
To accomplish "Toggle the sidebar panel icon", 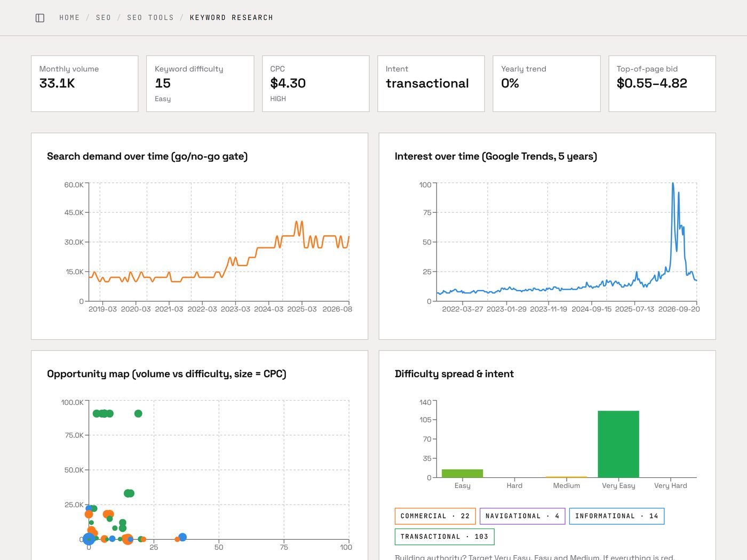I will (40, 18).
